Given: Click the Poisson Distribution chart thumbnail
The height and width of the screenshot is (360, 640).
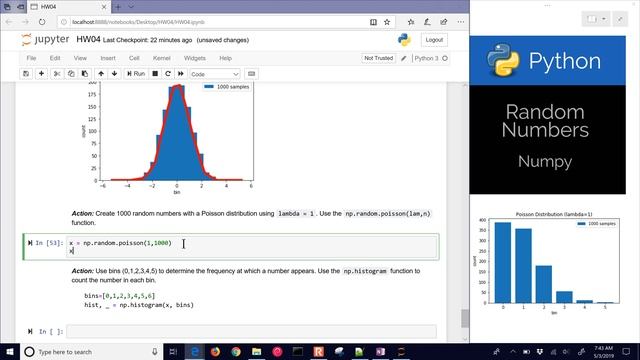Looking at the screenshot, I should pos(548,263).
